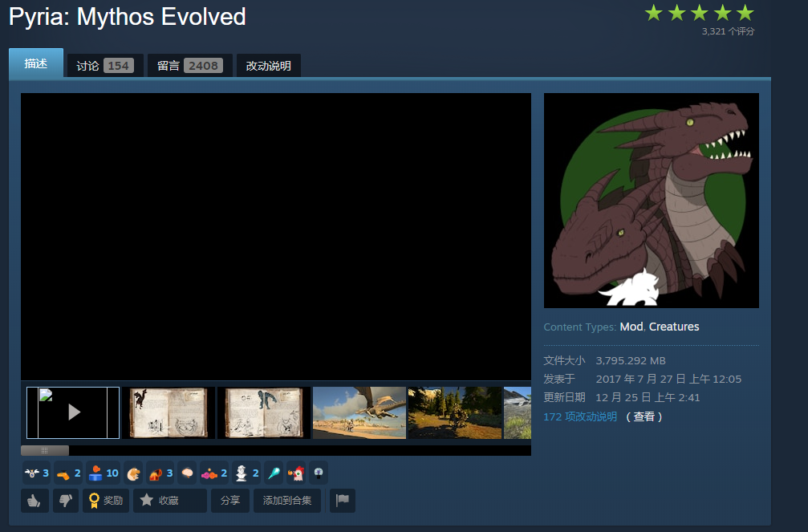The image size is (808, 532).
Task: Switch to the 留言 comments tab
Action: coord(189,66)
